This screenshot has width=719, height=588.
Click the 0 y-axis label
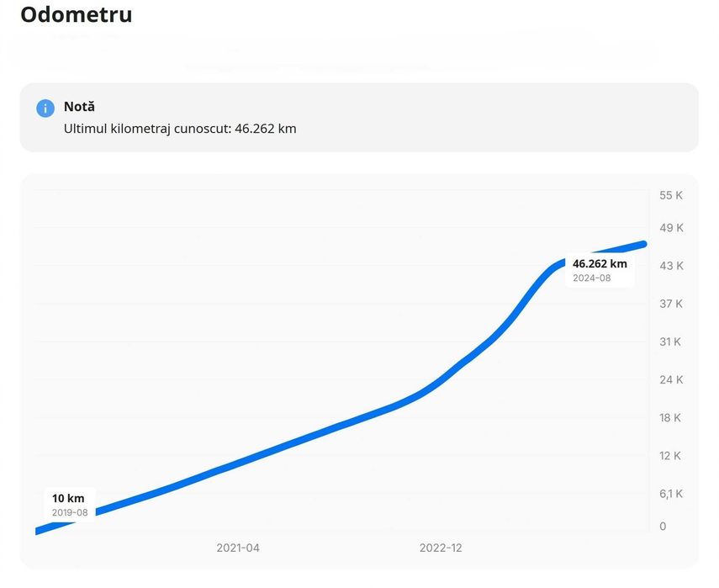point(663,527)
